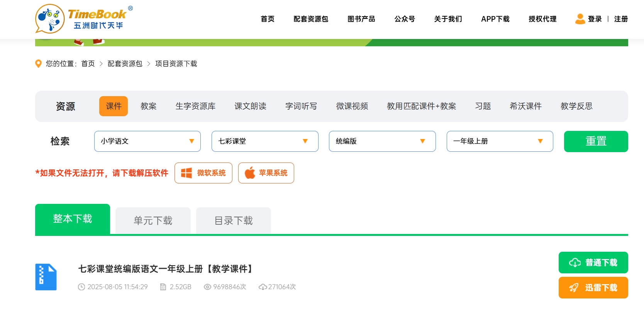Screen dimensions: 644x322
Task: Click the eye views icon
Action: pyautogui.click(x=207, y=287)
